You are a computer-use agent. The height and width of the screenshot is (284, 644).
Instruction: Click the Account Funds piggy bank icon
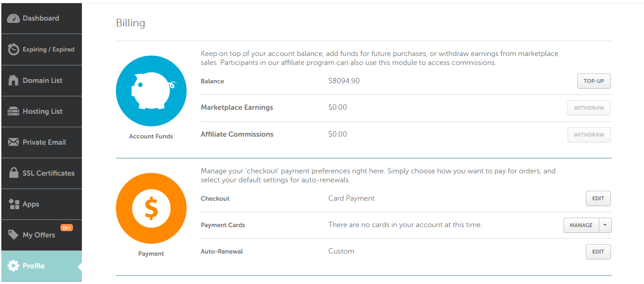click(151, 90)
